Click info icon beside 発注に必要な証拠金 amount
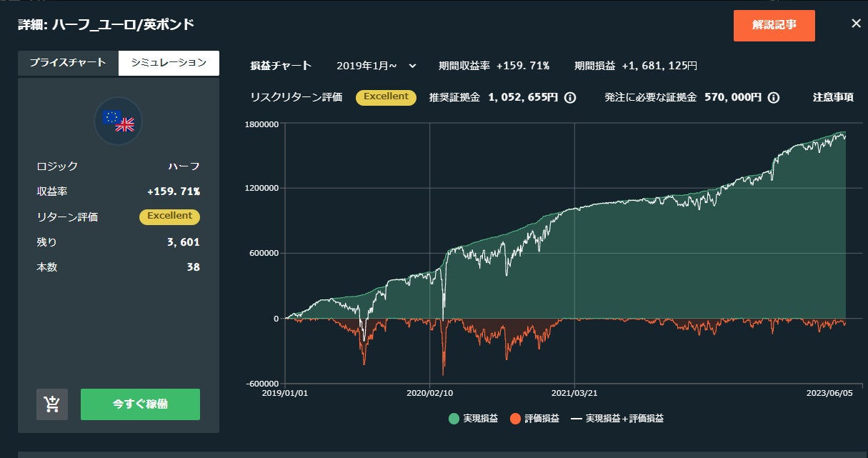The width and height of the screenshot is (868, 458). [x=773, y=98]
